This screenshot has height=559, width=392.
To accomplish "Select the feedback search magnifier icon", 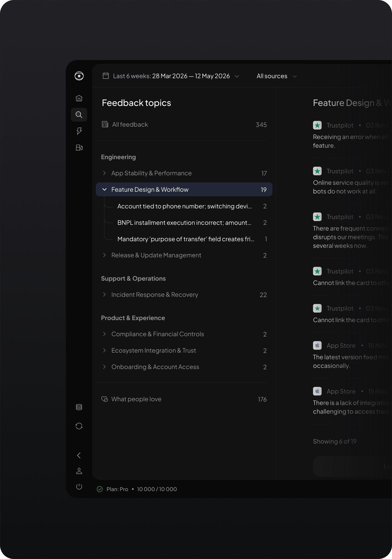I will [79, 115].
